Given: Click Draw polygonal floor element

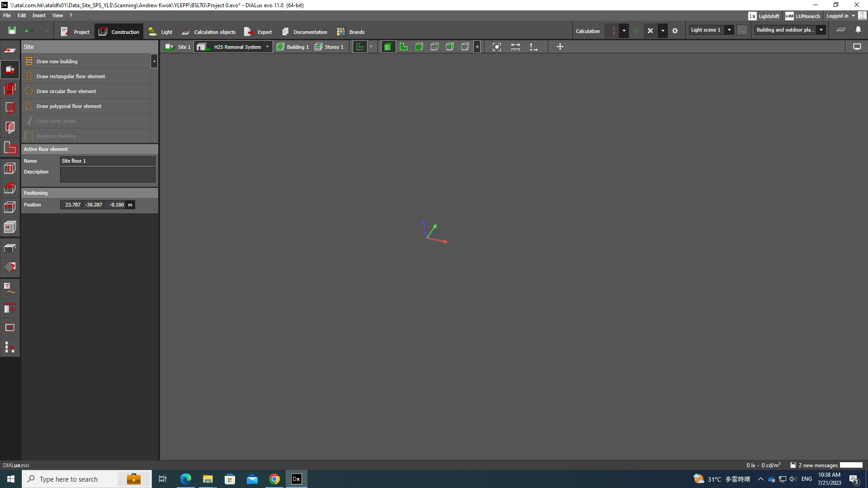Looking at the screenshot, I should click(69, 106).
